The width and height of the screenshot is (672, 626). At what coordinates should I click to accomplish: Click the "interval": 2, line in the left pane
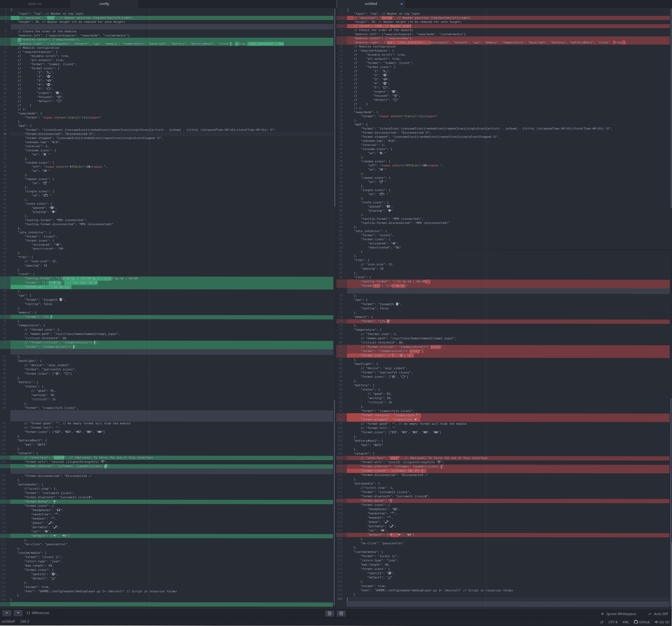click(37, 146)
